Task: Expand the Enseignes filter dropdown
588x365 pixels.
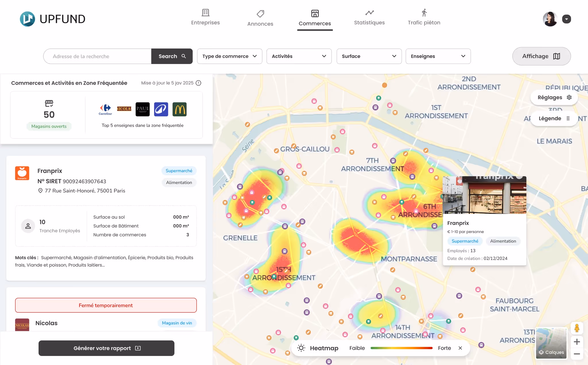Action: tap(438, 56)
